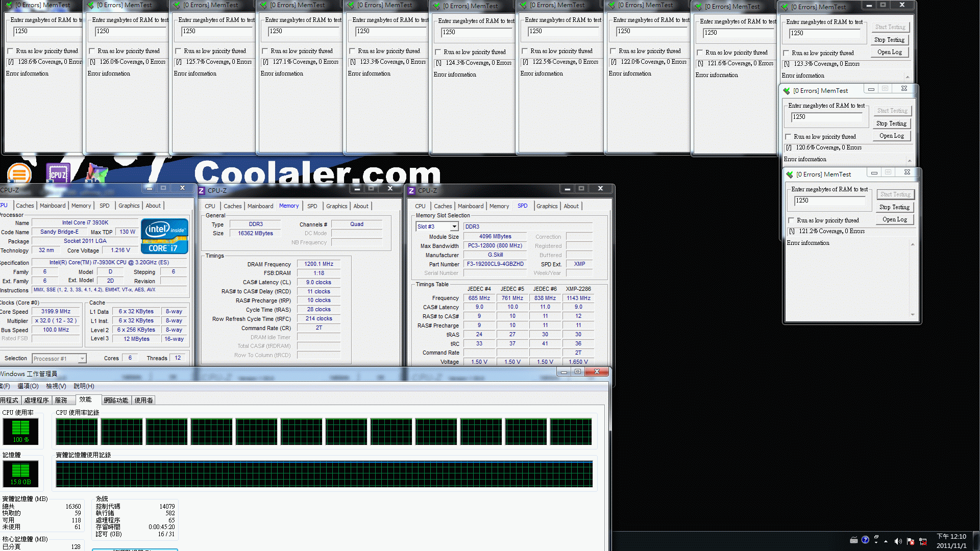
Task: Click the Part Number F3-19200CL9-4GBZHD value
Action: click(495, 264)
